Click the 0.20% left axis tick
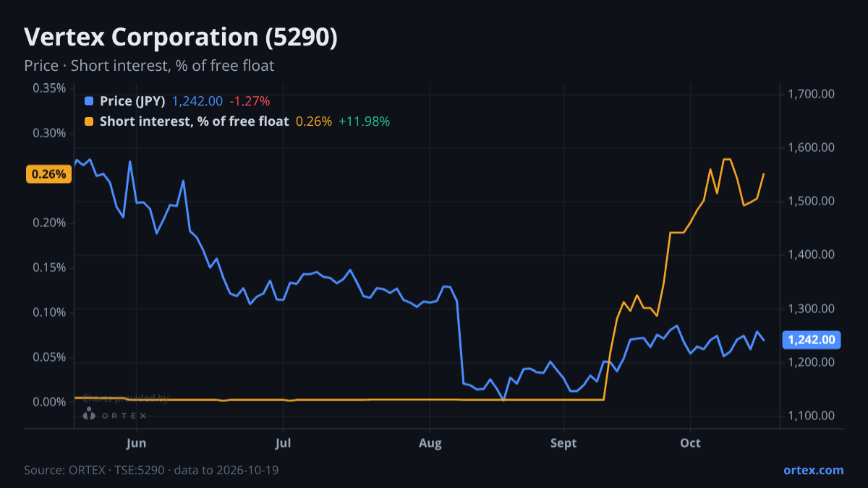Screen dimensions: 868x488 [x=49, y=223]
